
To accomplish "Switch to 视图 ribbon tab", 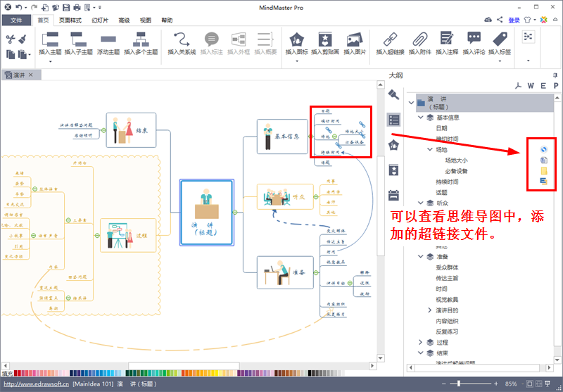I will (146, 20).
